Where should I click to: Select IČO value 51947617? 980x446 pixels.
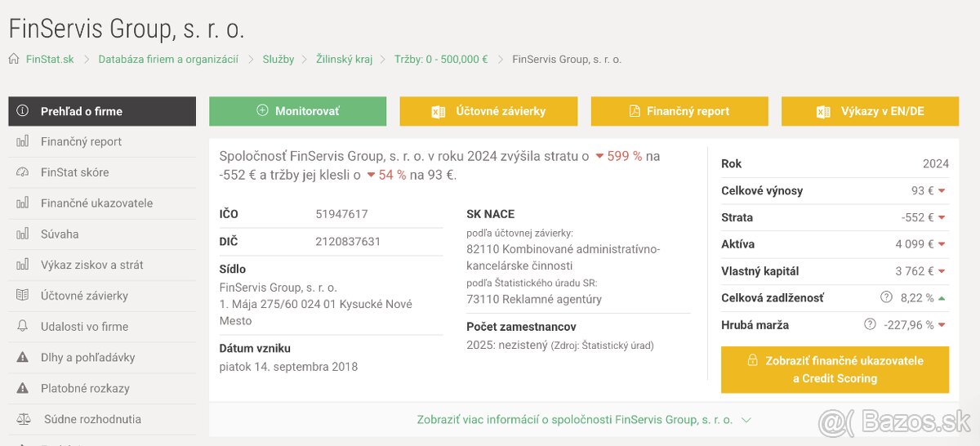[341, 214]
